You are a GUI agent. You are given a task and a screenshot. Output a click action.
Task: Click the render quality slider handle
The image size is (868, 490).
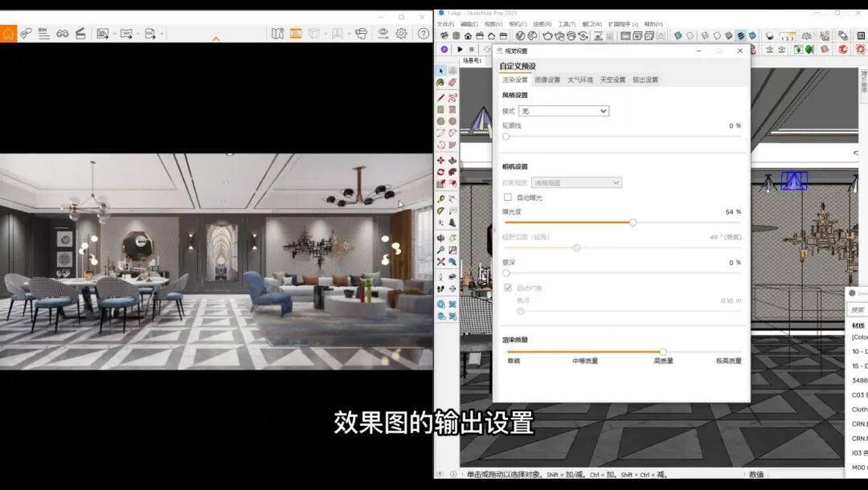(x=663, y=352)
